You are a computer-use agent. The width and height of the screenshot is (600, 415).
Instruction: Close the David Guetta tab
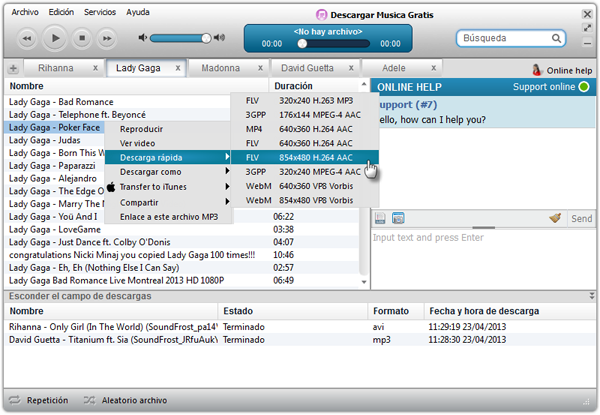(351, 68)
